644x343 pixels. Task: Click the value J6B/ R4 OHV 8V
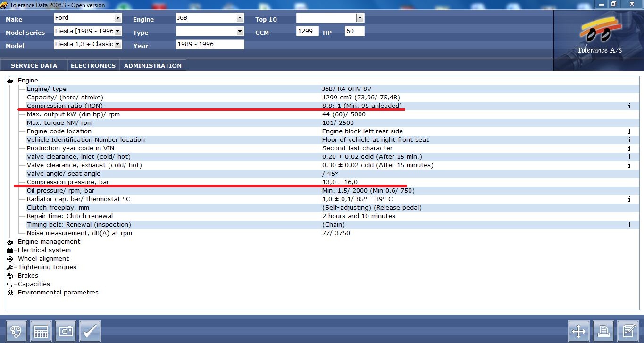click(347, 89)
